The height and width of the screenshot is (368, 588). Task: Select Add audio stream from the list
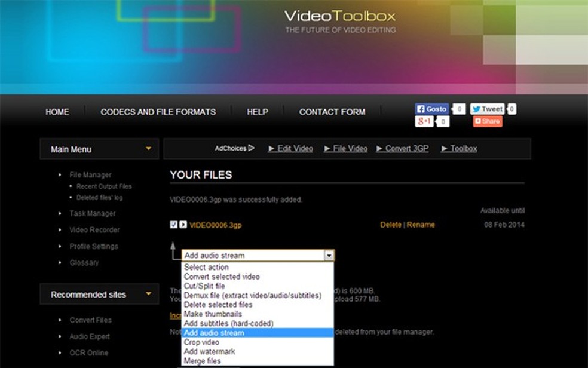tap(215, 333)
